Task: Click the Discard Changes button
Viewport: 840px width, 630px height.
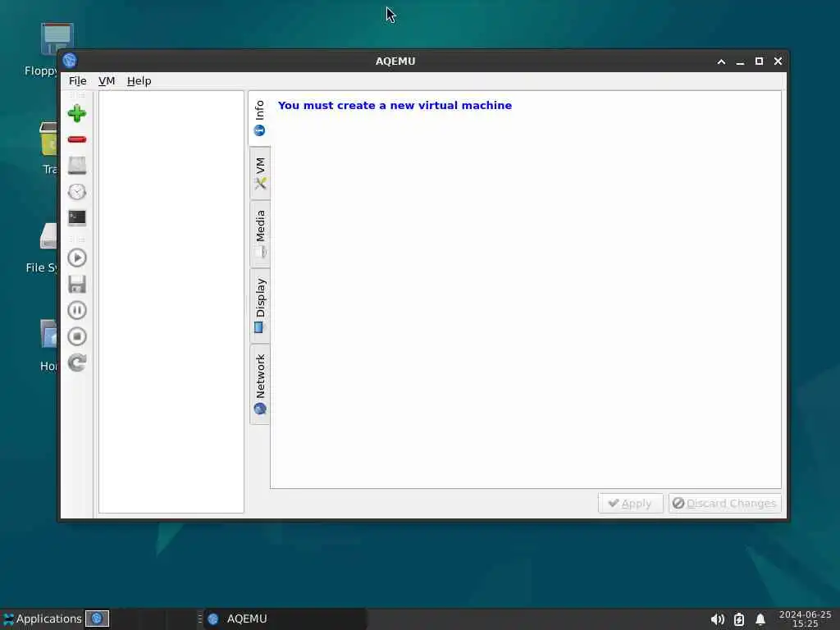Action: pos(724,503)
